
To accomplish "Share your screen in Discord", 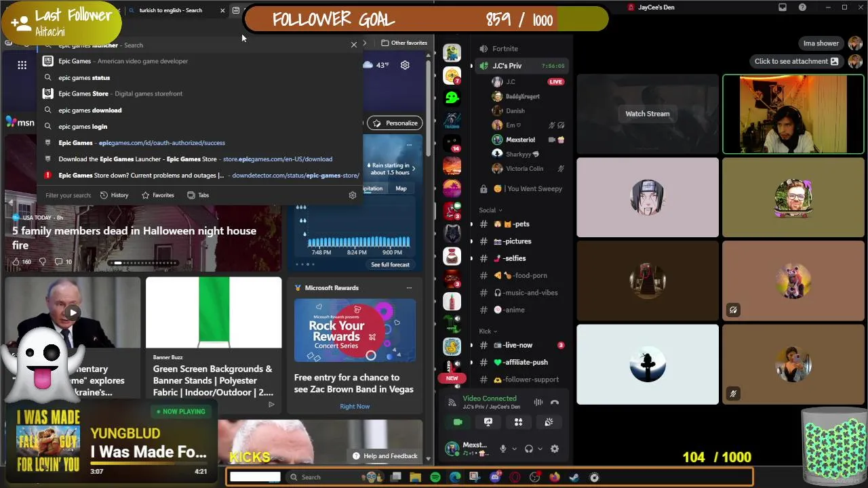I will click(488, 422).
